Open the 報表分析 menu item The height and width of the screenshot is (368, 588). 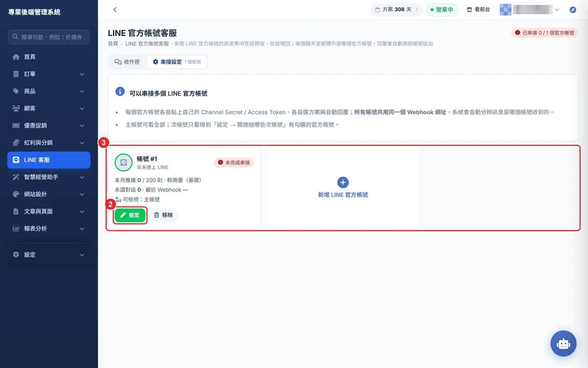[x=49, y=229]
